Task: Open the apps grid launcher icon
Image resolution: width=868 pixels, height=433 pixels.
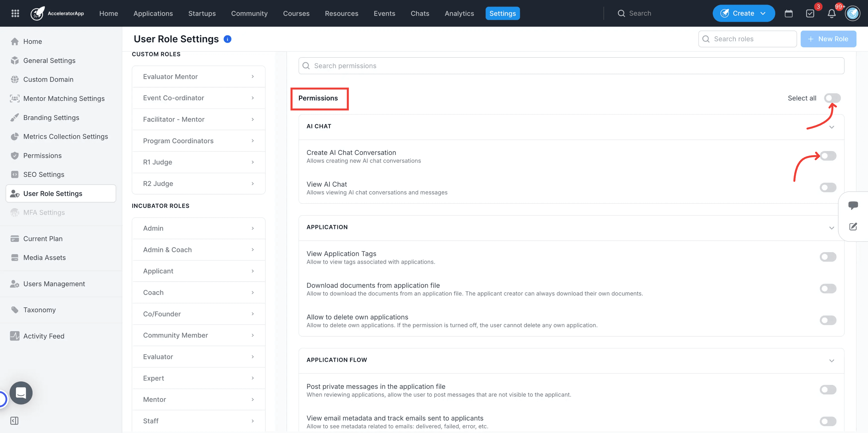Action: point(15,13)
